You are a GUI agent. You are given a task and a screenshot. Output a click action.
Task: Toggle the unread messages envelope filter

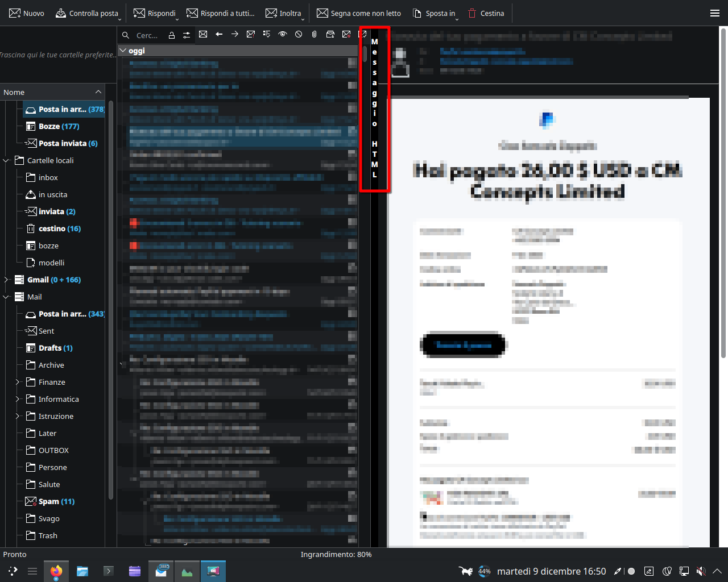(203, 35)
